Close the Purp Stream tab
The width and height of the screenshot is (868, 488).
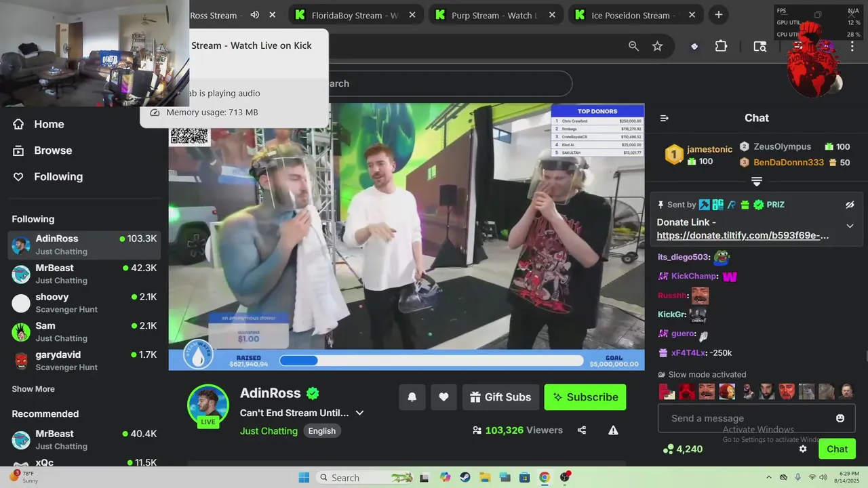[552, 15]
